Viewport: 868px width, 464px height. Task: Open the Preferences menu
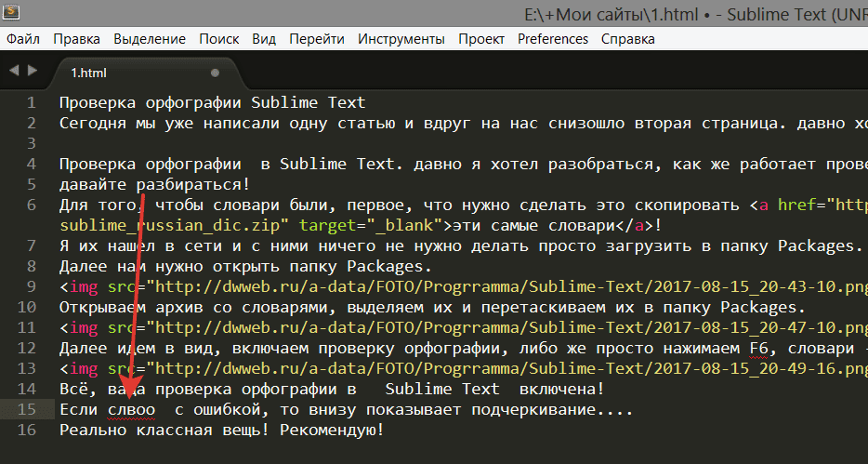(552, 39)
